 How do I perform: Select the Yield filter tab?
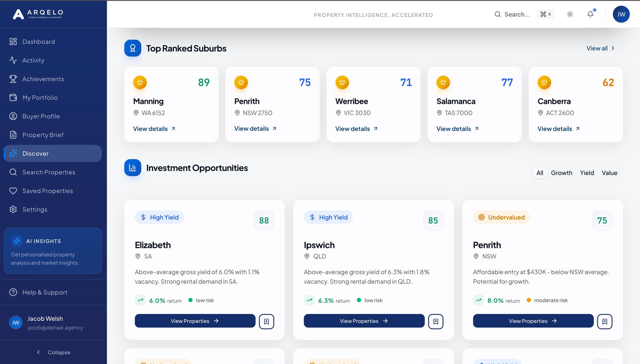(x=587, y=173)
